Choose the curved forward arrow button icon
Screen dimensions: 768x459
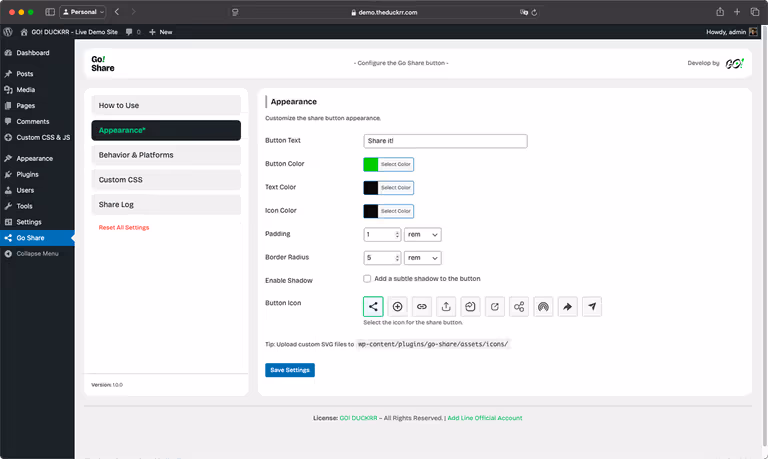click(569, 308)
